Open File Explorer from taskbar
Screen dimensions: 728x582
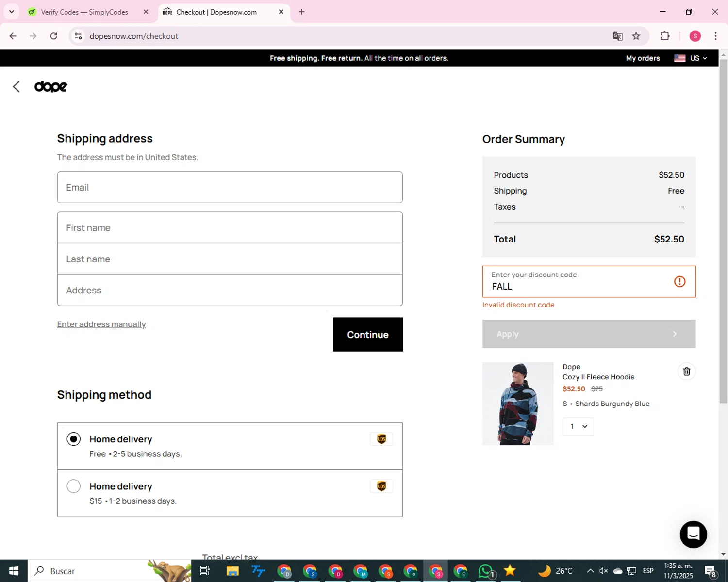tap(233, 571)
